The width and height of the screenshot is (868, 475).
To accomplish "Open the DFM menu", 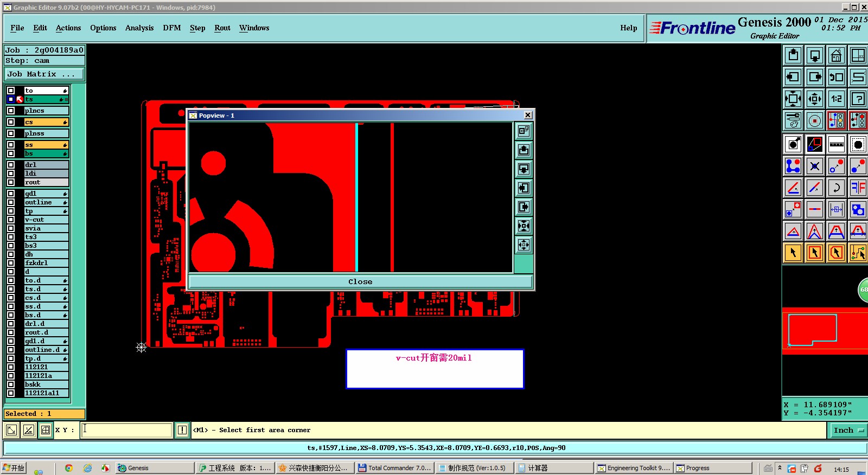I will (x=172, y=28).
